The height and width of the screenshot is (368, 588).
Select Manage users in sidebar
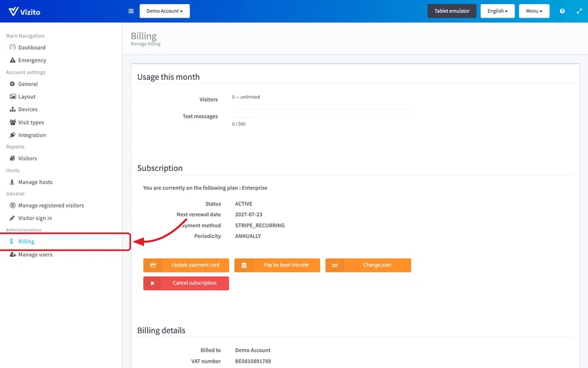point(31,255)
